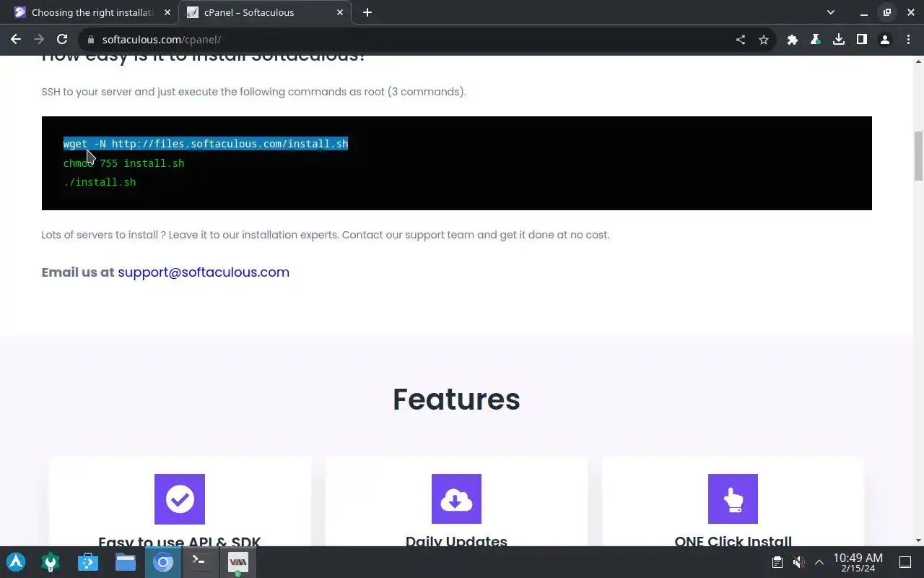Show the browser downloads
The width and height of the screenshot is (924, 578).
click(839, 40)
